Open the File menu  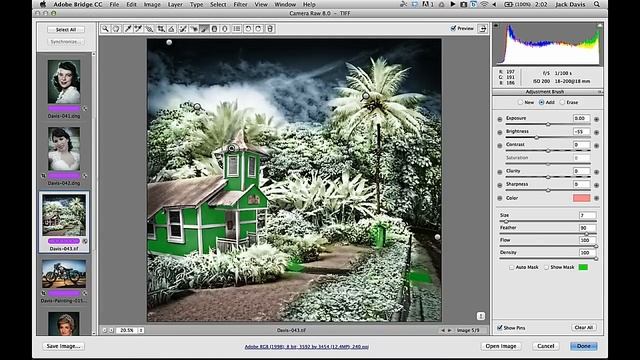click(x=114, y=4)
